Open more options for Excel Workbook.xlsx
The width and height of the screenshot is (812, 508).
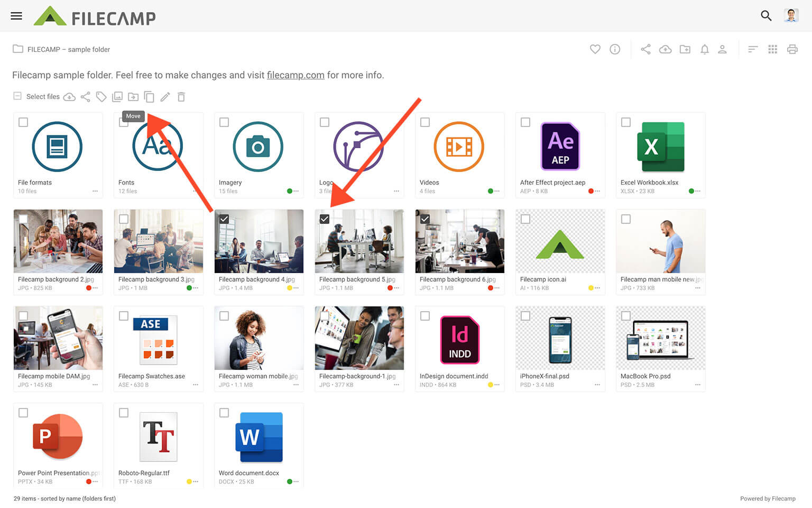[698, 191]
